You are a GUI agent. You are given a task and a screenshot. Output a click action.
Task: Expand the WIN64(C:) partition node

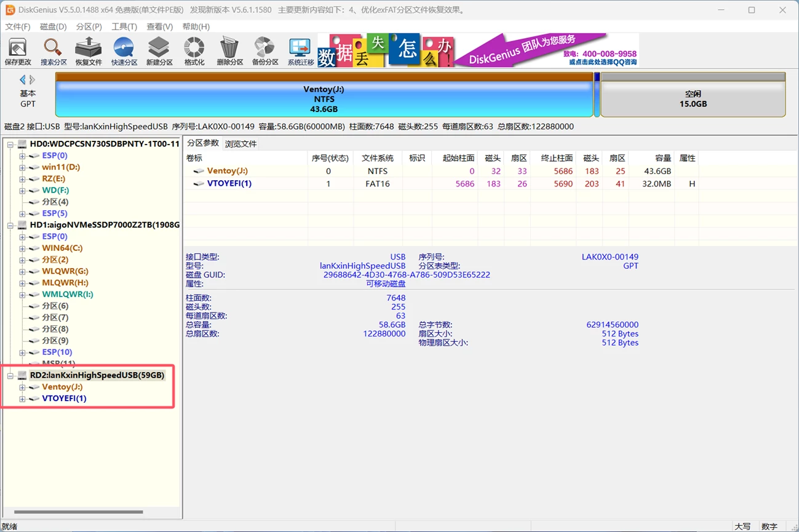pyautogui.click(x=22, y=248)
